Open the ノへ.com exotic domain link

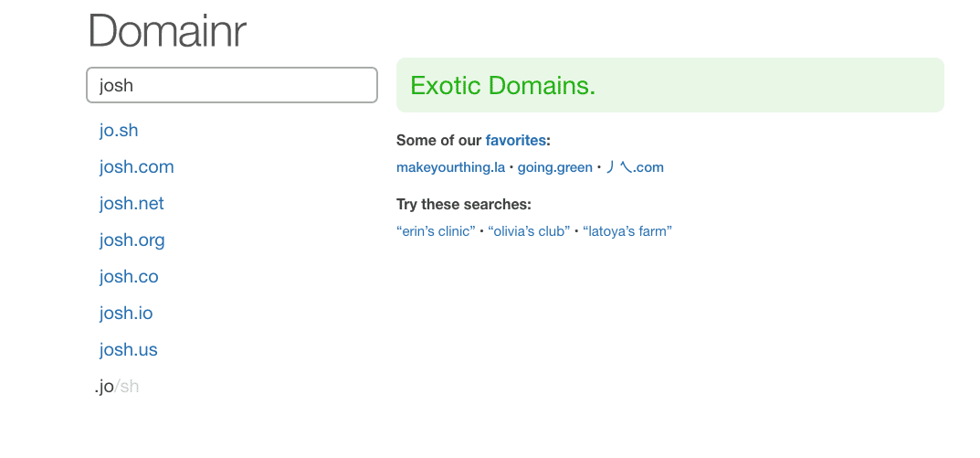click(635, 167)
